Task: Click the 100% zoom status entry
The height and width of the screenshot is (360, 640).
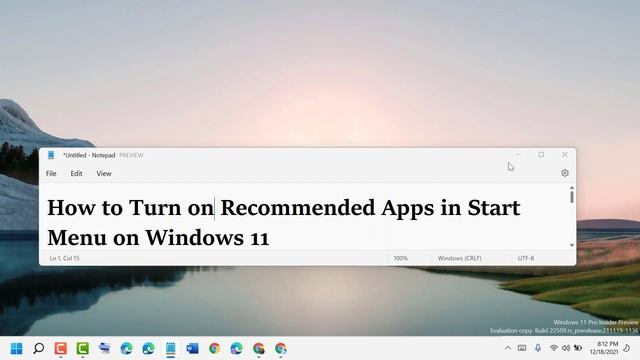Action: pyautogui.click(x=400, y=258)
